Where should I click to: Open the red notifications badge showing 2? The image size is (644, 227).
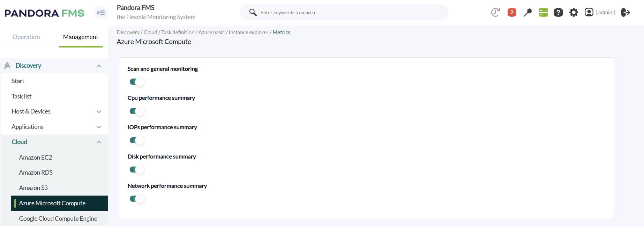512,13
